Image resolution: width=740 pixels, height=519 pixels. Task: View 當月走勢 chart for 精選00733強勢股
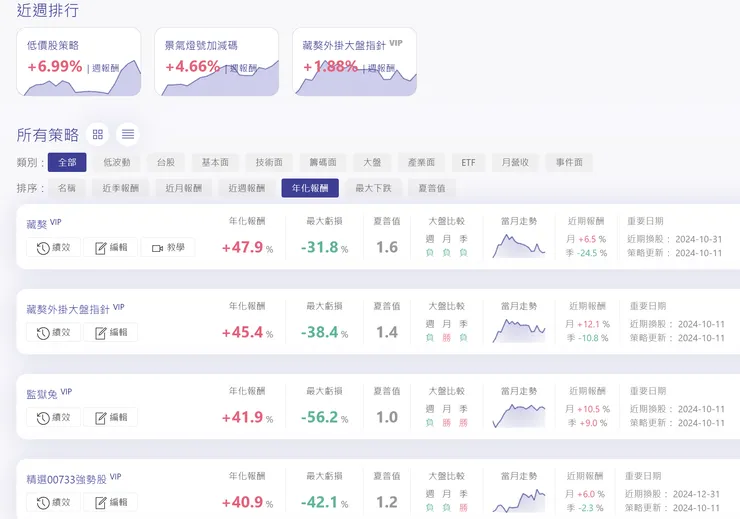pyautogui.click(x=519, y=501)
